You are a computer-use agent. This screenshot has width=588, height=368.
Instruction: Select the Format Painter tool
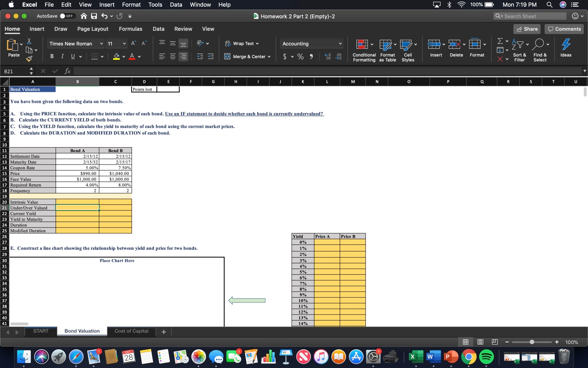tap(29, 58)
